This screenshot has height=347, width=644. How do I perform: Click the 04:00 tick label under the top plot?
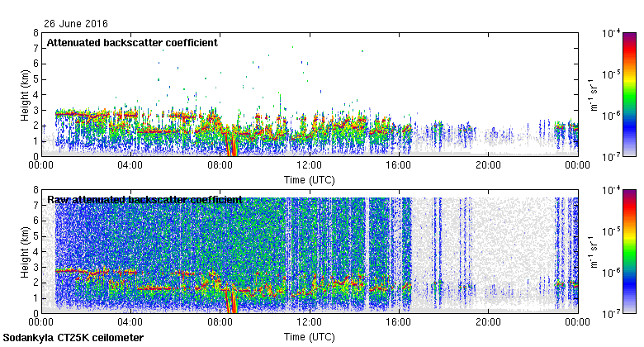point(130,165)
